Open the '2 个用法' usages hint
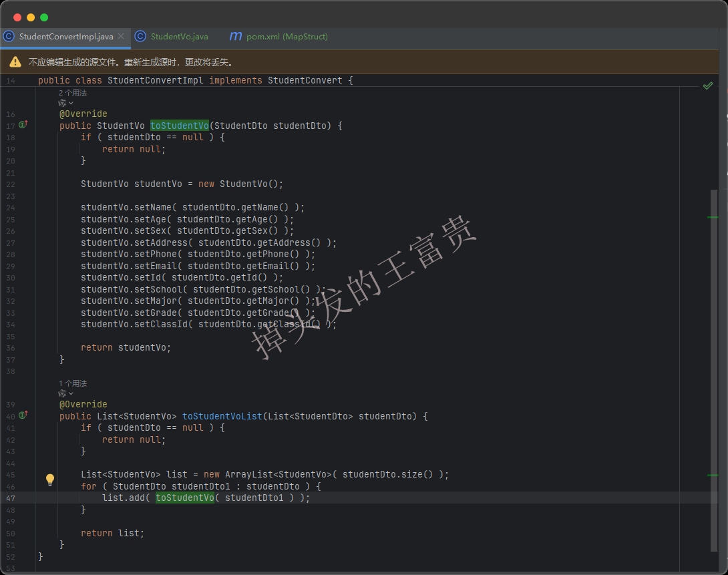Screen dimensions: 728x575 (x=73, y=93)
